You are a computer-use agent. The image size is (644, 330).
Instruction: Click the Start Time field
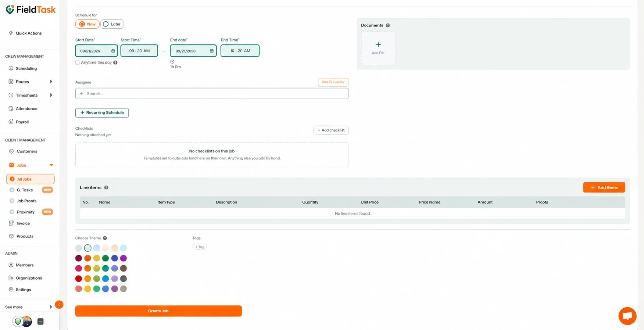[x=139, y=51]
